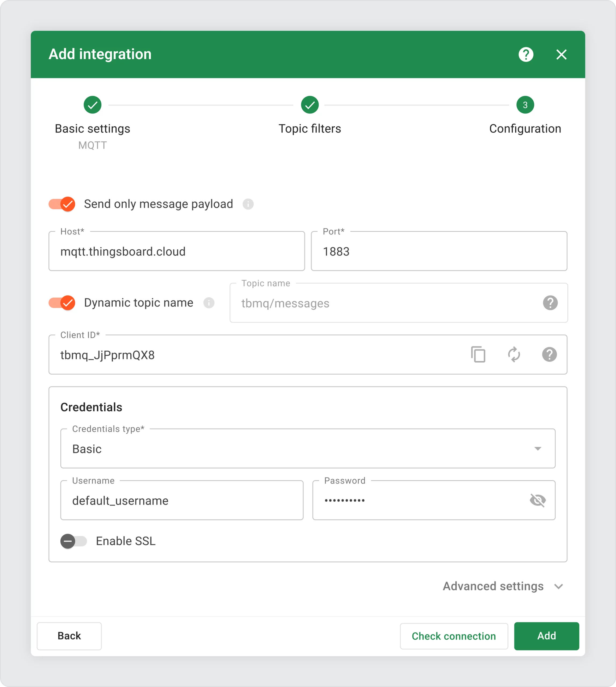
Task: Regenerate the Client ID
Action: coord(514,355)
